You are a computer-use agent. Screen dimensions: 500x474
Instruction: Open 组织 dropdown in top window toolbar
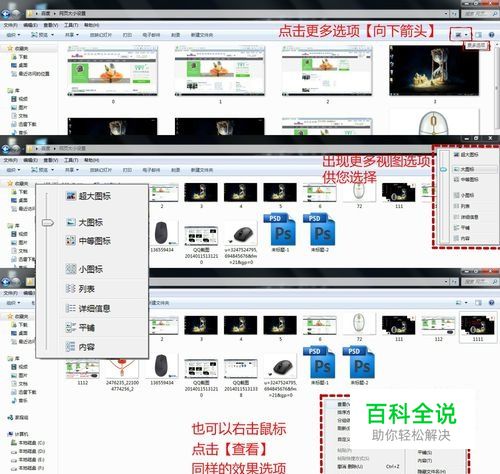13,35
